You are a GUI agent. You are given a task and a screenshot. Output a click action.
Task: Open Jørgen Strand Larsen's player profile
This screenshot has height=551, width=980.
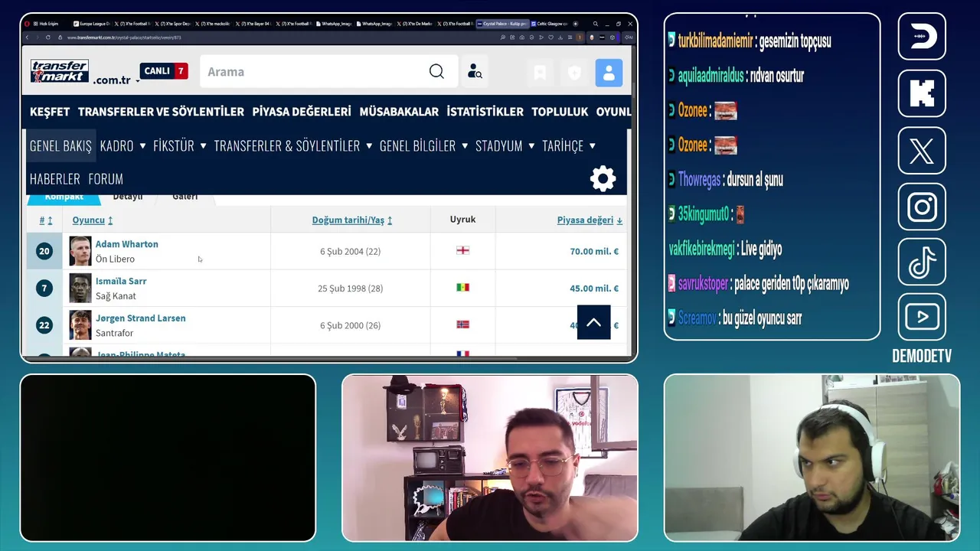(140, 318)
